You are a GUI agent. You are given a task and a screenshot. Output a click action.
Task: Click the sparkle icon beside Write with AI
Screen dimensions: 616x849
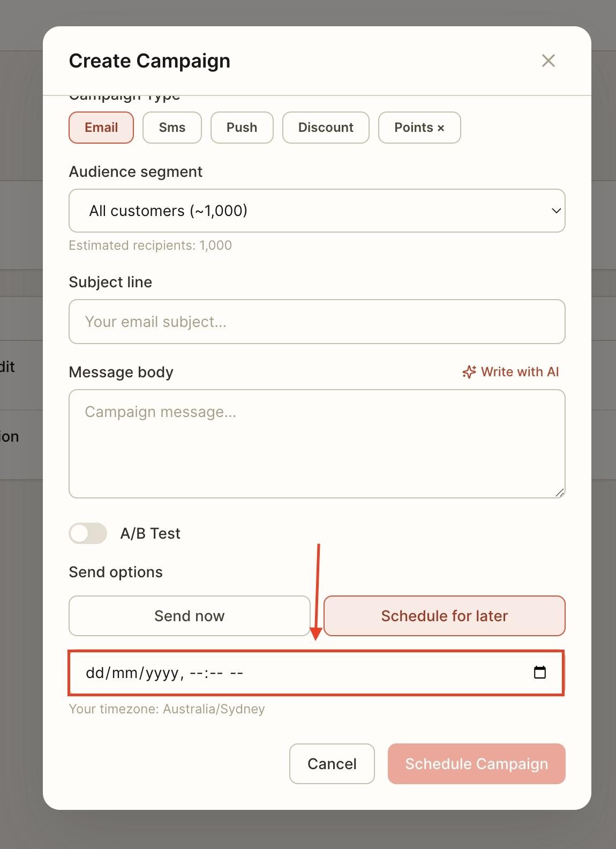point(469,372)
